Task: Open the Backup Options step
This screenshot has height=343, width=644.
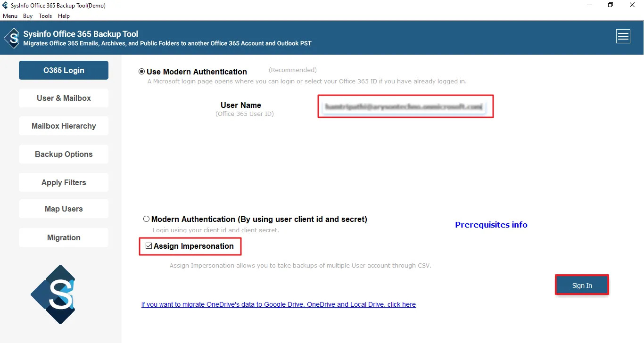Action: [64, 154]
